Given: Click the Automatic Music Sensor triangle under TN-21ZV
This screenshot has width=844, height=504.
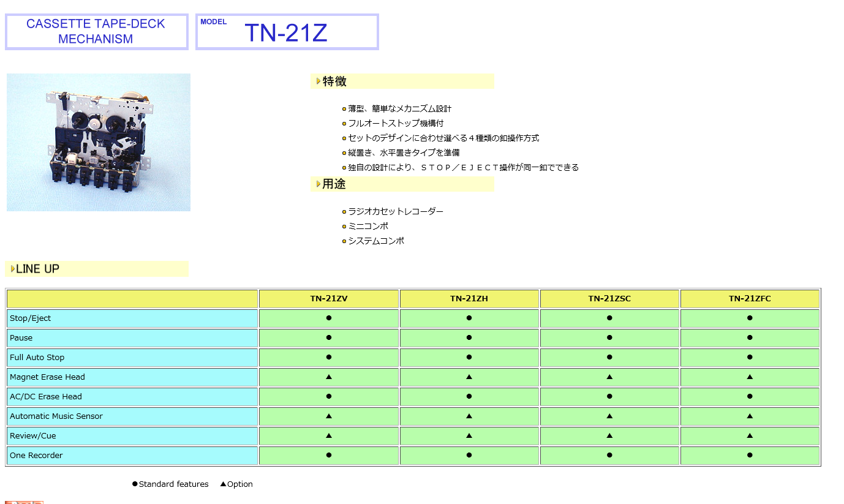Looking at the screenshot, I should 329,416.
